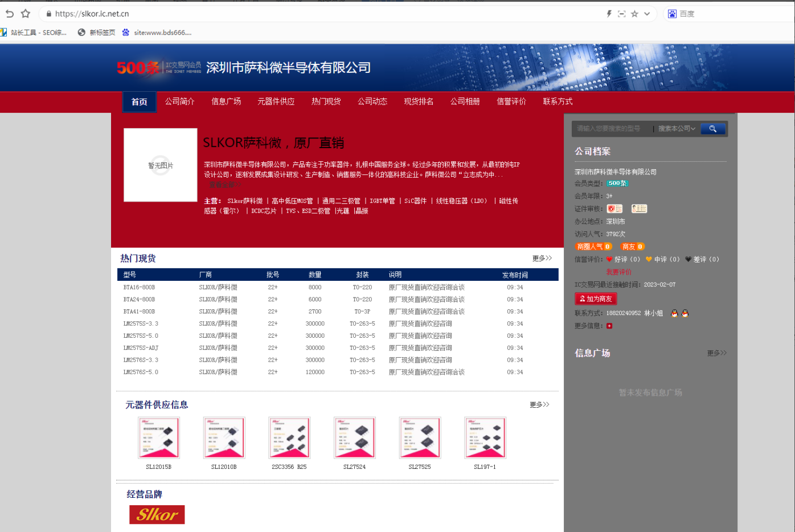Click the business license verification badge icon
The image size is (795, 532).
pyautogui.click(x=614, y=209)
